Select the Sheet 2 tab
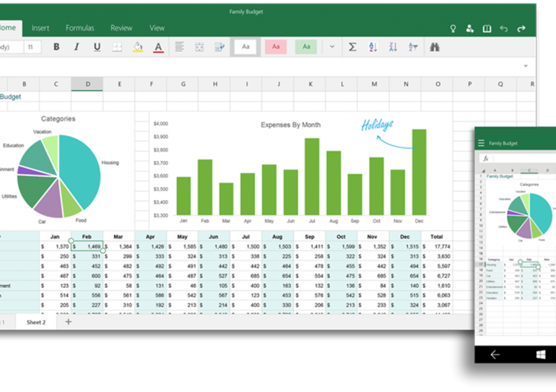This screenshot has height=392, width=556. (x=36, y=322)
